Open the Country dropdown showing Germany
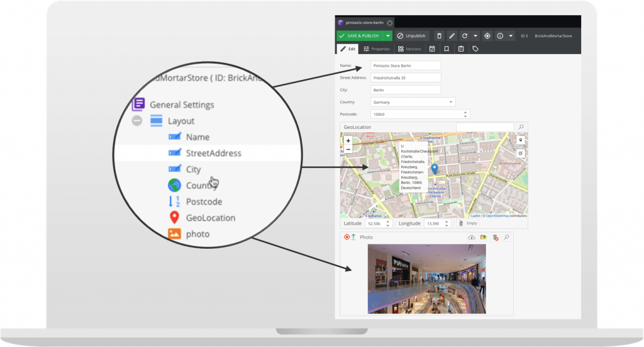This screenshot has width=644, height=347. (x=413, y=102)
